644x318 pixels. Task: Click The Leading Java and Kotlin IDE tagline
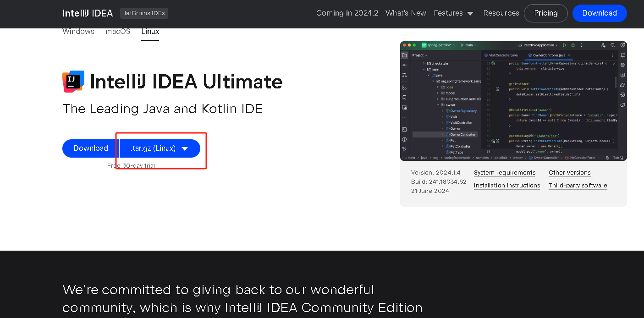[x=163, y=109]
